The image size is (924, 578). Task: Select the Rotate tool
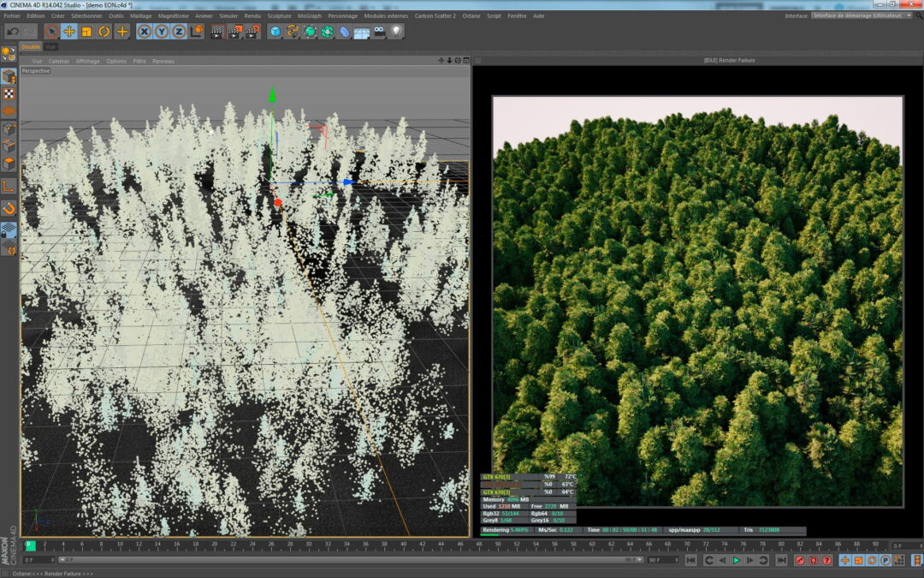[x=104, y=32]
